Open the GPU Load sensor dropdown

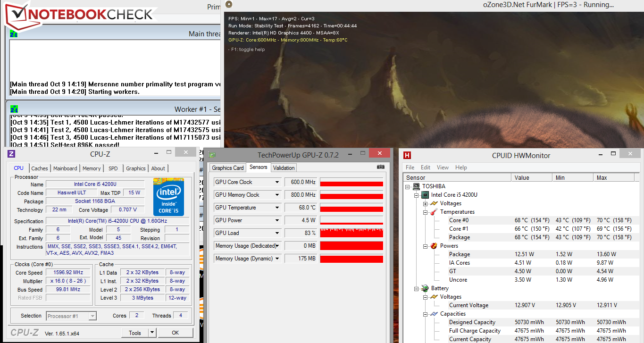tap(277, 233)
